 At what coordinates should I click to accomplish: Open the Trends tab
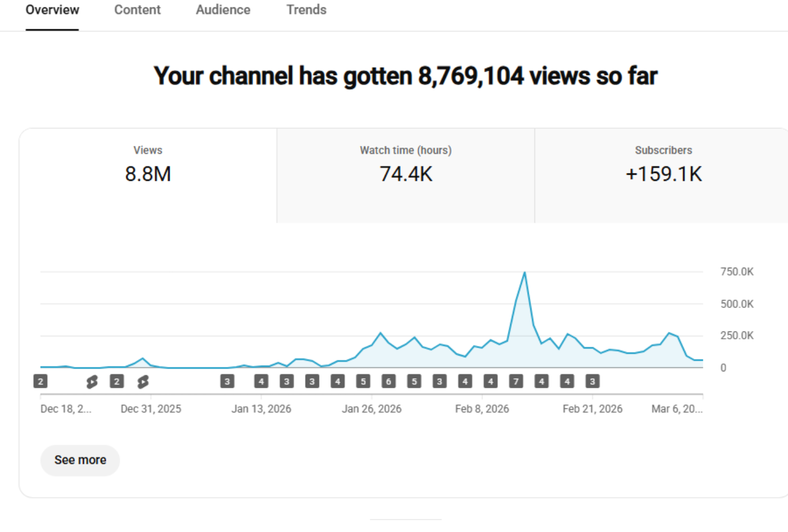pyautogui.click(x=306, y=10)
